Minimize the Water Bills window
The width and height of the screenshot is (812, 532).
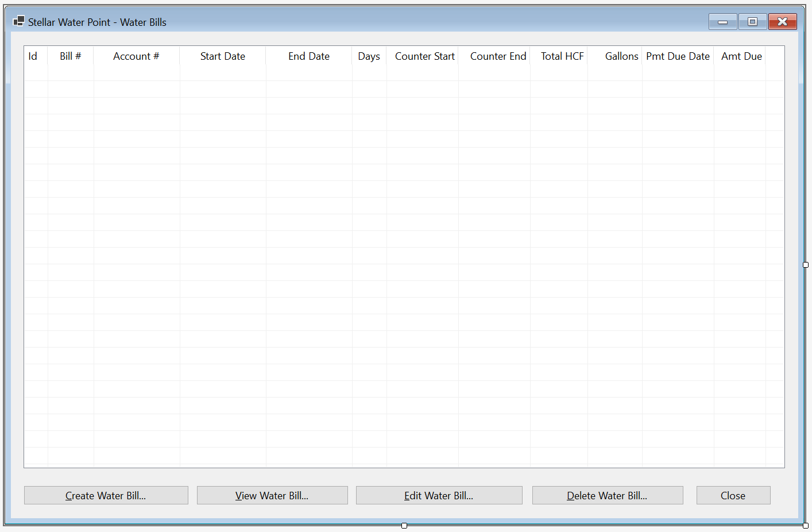coord(723,22)
